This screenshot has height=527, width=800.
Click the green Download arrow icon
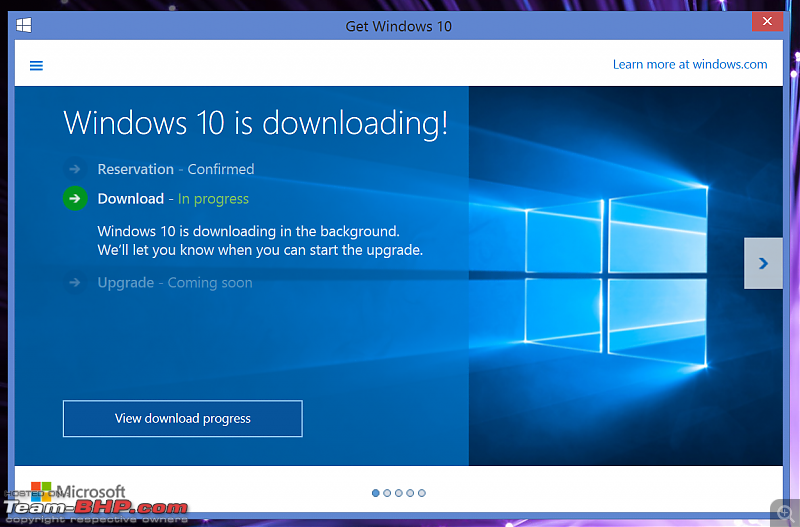[x=75, y=198]
